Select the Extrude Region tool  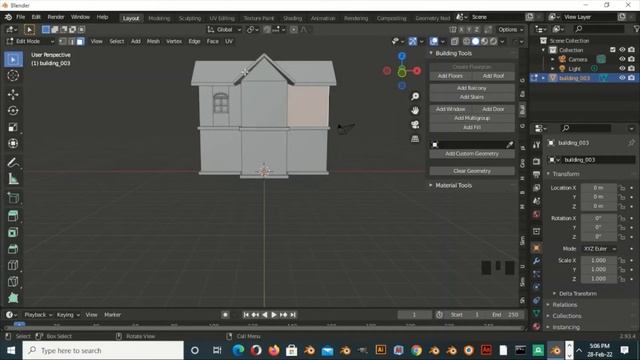pyautogui.click(x=13, y=216)
